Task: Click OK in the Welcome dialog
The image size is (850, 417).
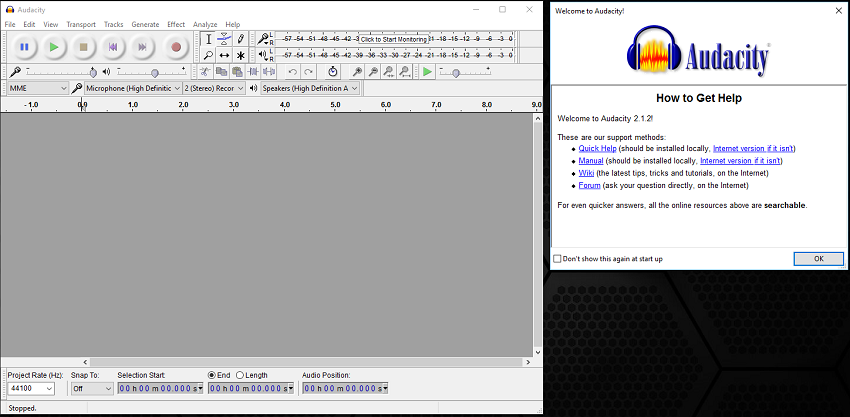Action: pos(819,259)
